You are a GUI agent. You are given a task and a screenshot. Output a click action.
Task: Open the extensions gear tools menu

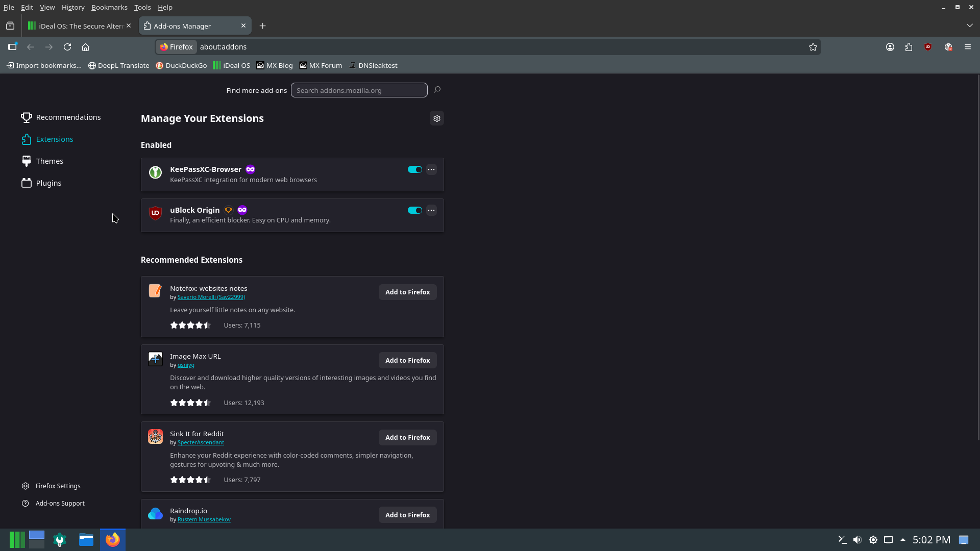(437, 118)
